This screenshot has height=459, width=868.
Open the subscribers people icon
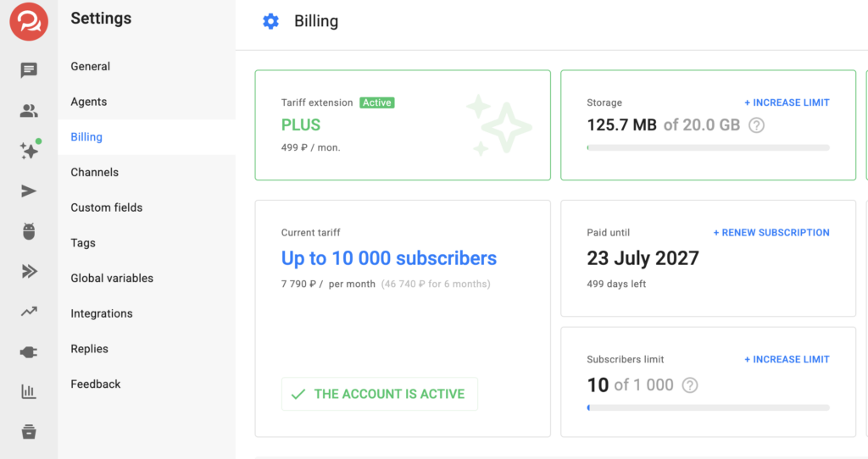click(x=29, y=110)
